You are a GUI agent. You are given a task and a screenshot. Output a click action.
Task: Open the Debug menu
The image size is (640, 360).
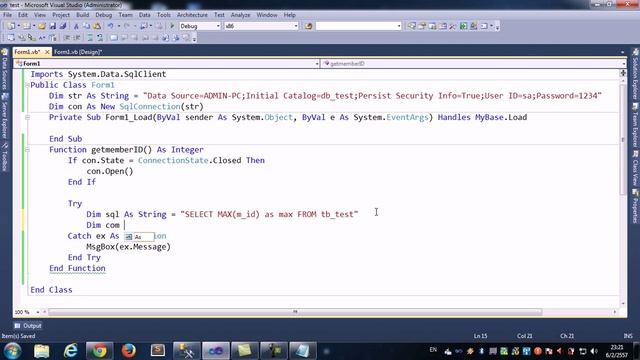pyautogui.click(x=104, y=15)
